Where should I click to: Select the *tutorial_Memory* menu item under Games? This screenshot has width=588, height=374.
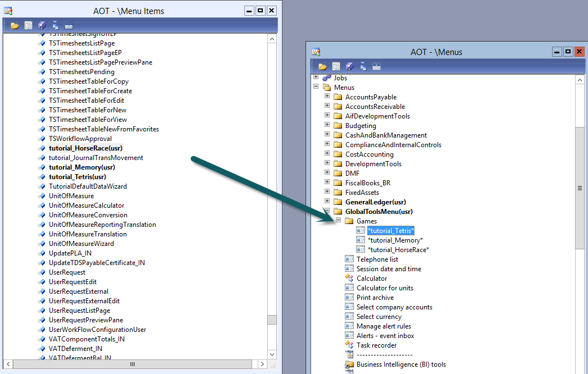click(x=395, y=240)
